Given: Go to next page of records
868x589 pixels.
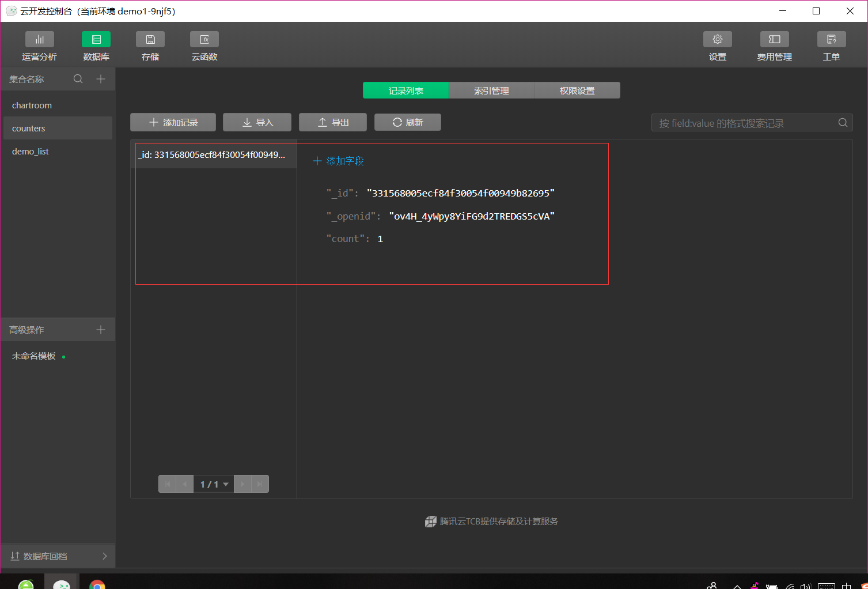Looking at the screenshot, I should [242, 484].
